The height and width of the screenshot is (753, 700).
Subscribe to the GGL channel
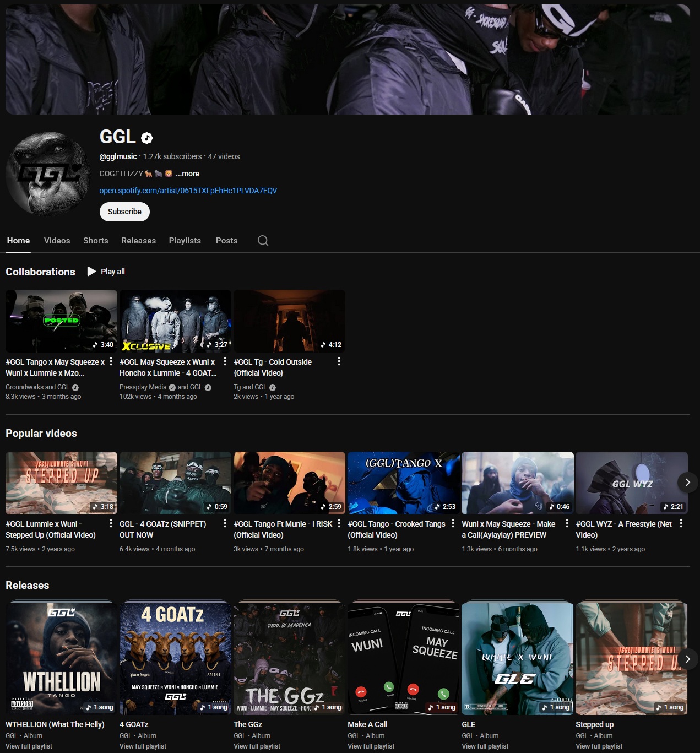click(x=124, y=212)
